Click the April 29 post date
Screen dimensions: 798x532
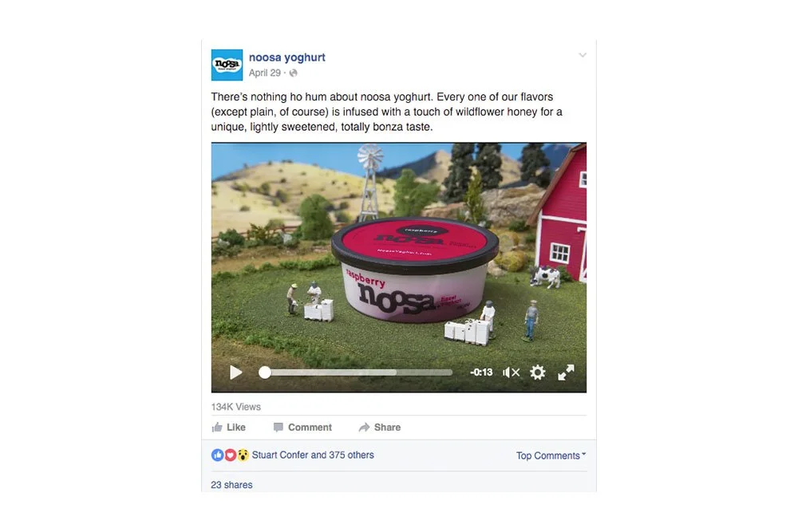coord(265,73)
